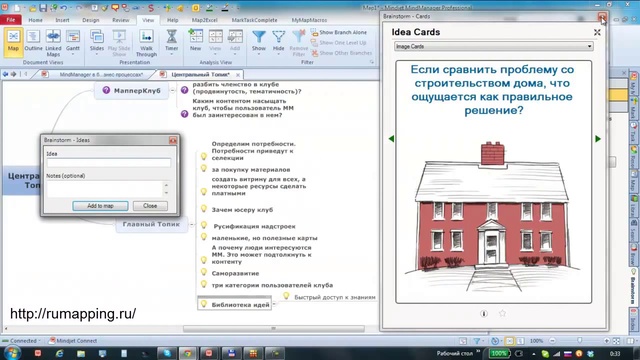
Task: Create a New analysis view
Action: 196,41
